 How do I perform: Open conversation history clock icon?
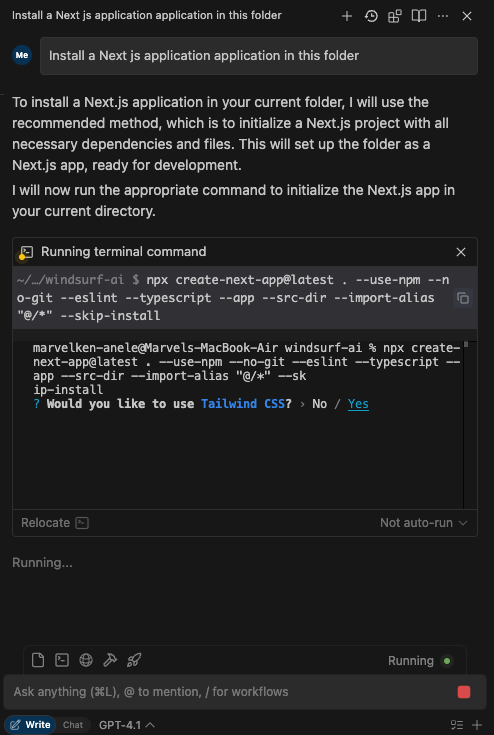click(x=371, y=16)
